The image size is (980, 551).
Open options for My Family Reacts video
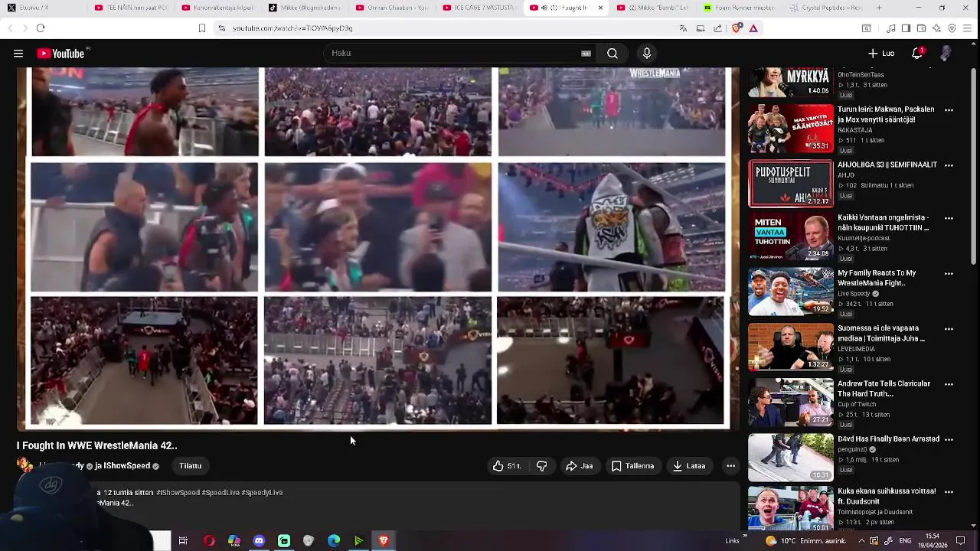click(x=949, y=273)
